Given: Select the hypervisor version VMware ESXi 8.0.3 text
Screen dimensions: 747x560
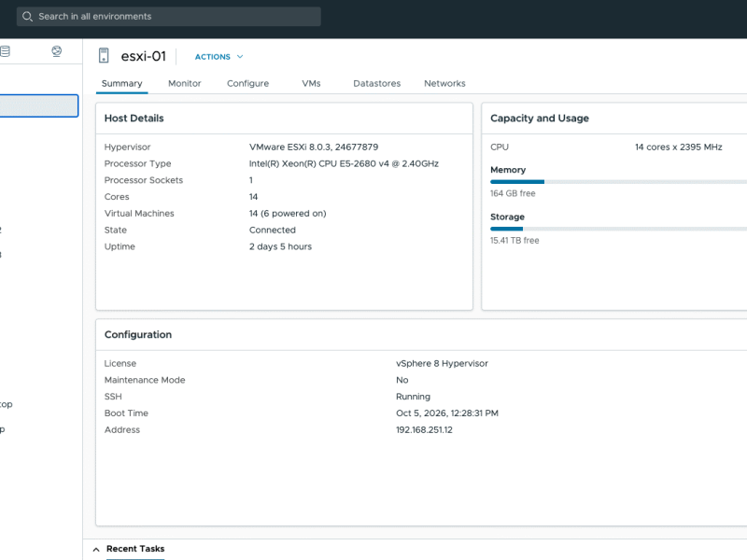Looking at the screenshot, I should coord(314,147).
